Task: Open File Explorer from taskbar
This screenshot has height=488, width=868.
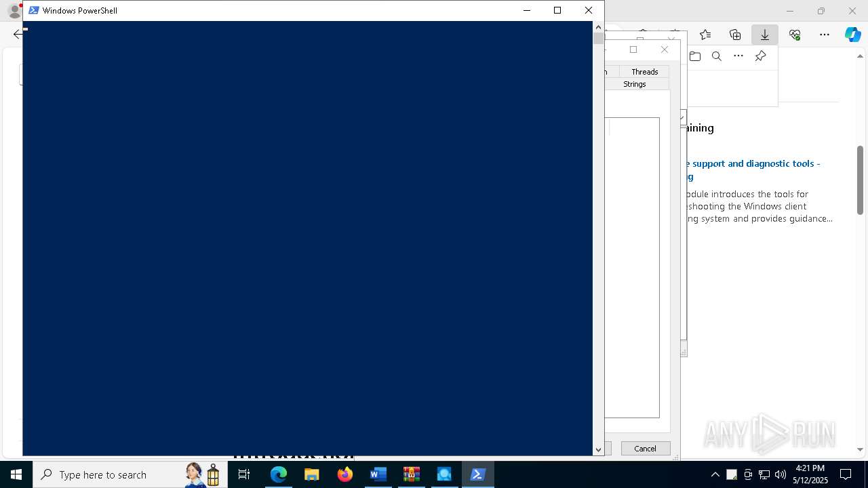Action: [x=312, y=474]
